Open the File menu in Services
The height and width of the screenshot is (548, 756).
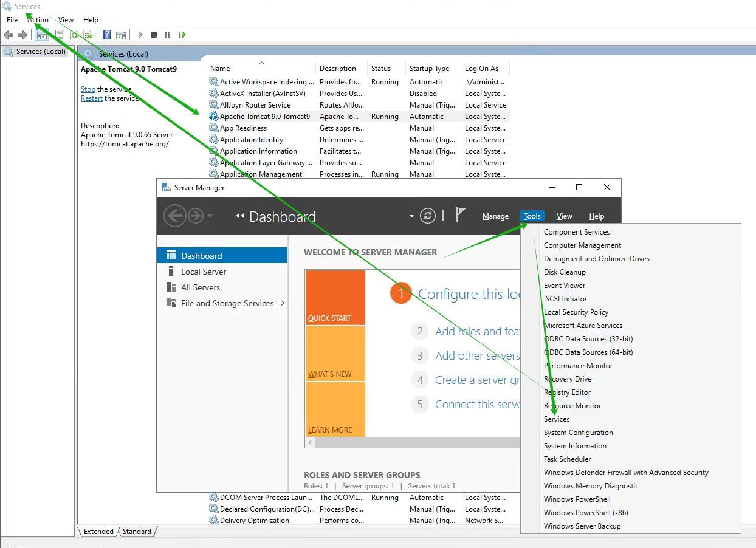pyautogui.click(x=12, y=20)
